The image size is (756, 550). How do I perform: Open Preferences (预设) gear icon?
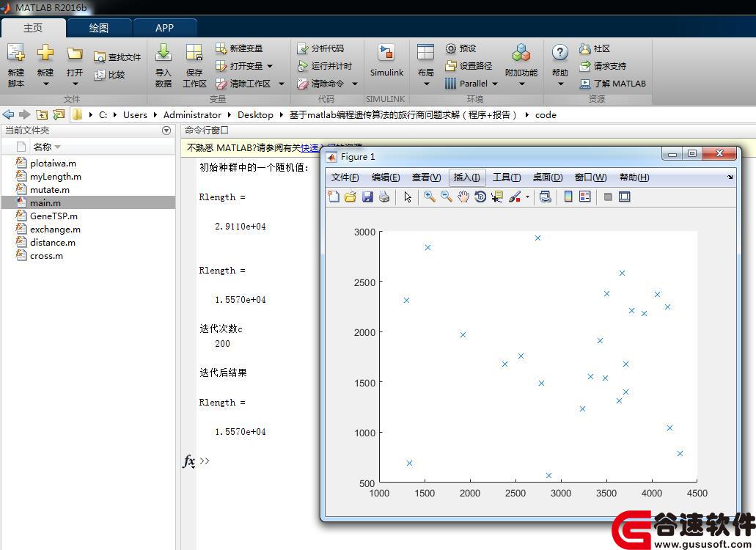click(x=451, y=48)
